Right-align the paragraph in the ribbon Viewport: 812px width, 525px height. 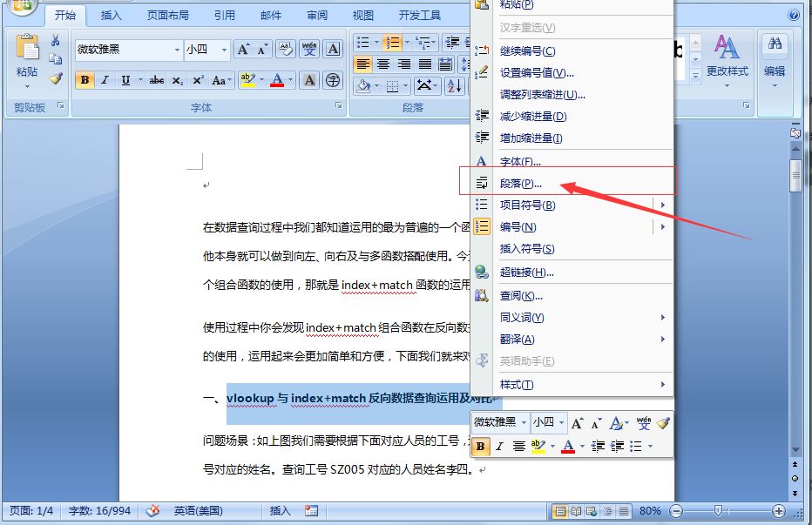(404, 64)
